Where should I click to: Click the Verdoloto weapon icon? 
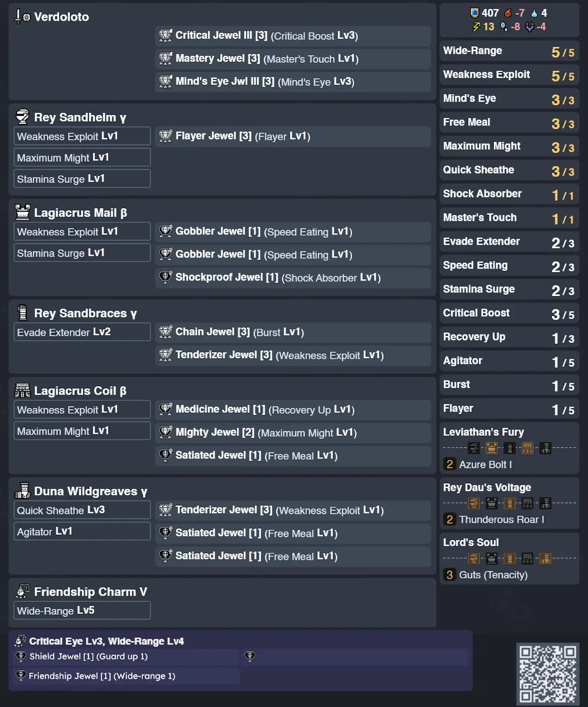coord(22,17)
